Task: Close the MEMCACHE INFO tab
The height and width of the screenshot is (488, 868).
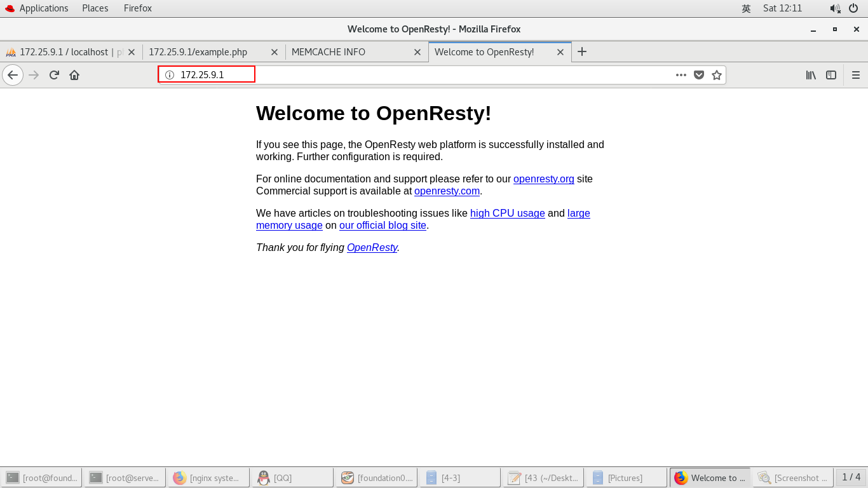Action: click(x=417, y=52)
